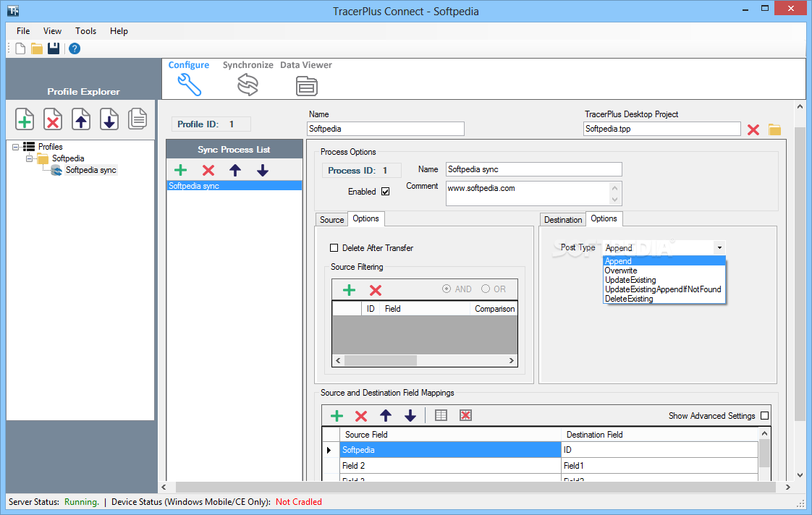This screenshot has height=515, width=812.
Task: Click the Source Field column header
Action: click(x=450, y=435)
